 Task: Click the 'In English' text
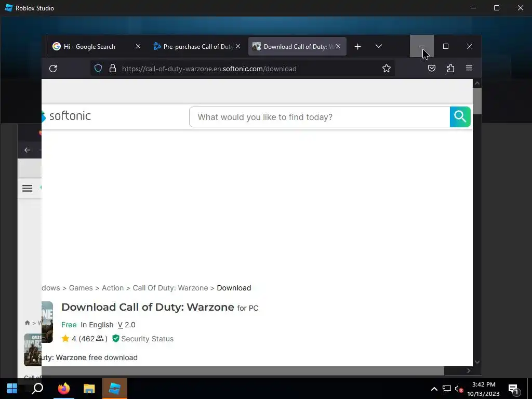[97, 325]
